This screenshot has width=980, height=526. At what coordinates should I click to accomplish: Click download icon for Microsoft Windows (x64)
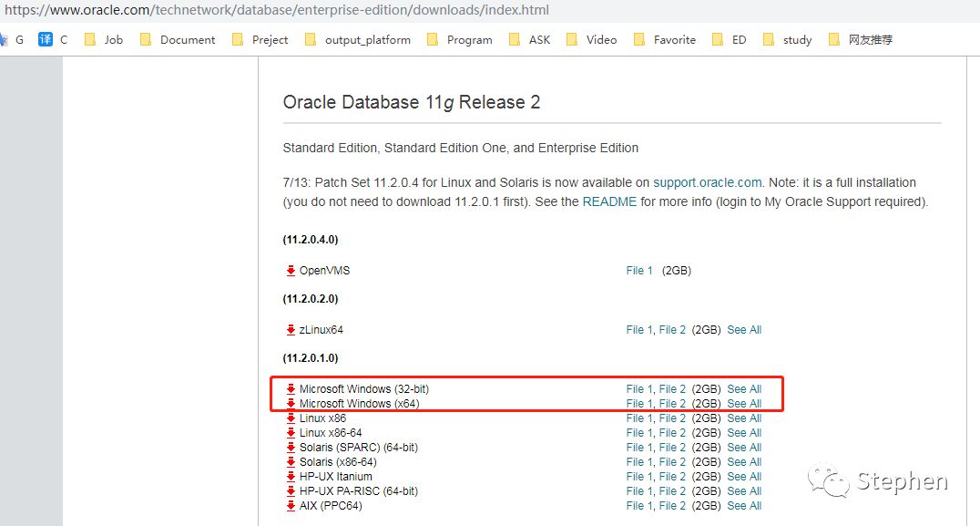coord(291,404)
